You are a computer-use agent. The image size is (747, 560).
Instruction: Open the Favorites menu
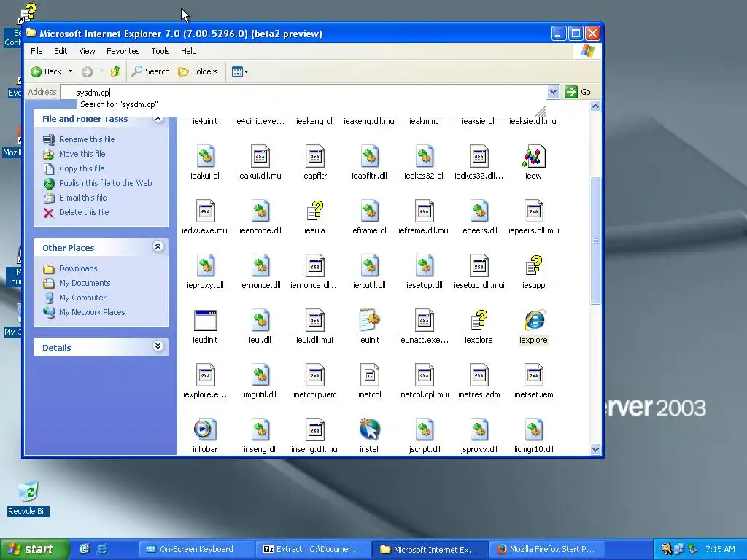pos(123,51)
